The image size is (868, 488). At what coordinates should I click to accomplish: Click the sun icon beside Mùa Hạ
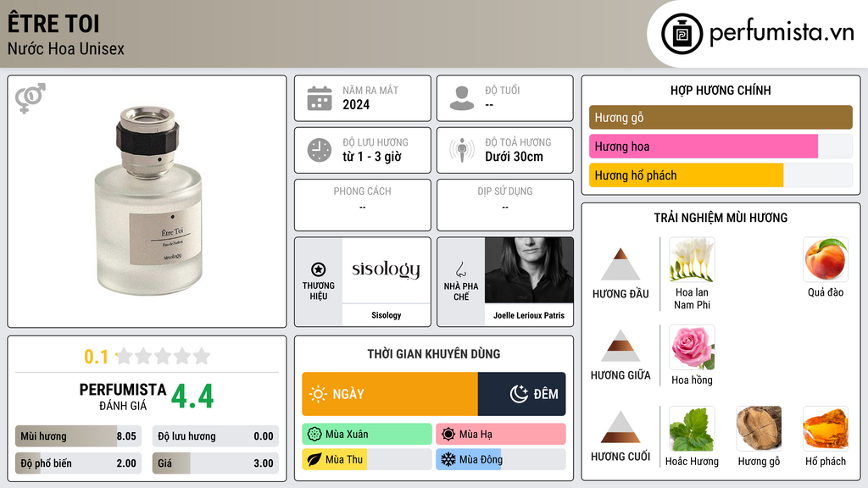pos(448,435)
